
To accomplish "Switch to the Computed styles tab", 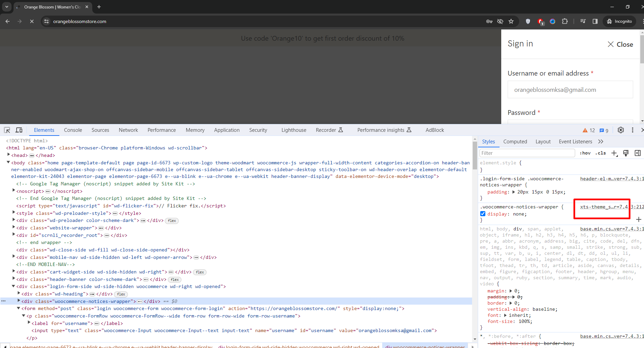I will 515,142.
